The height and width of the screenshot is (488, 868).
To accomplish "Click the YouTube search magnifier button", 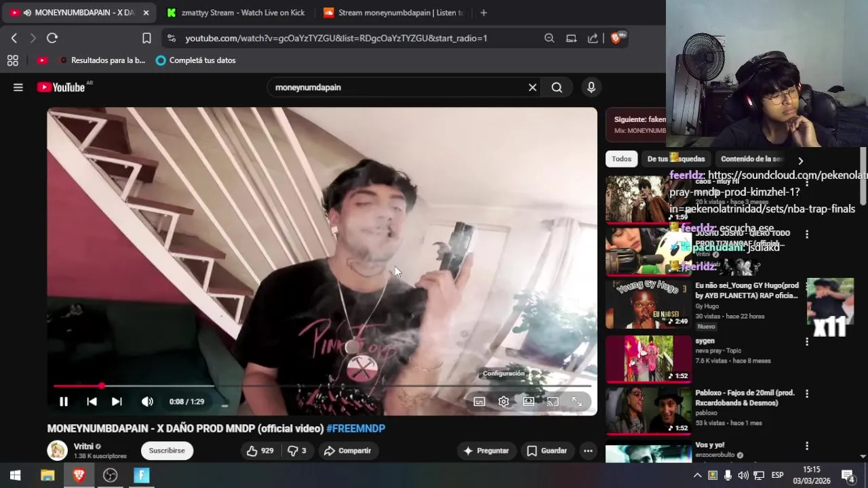I will coord(557,87).
